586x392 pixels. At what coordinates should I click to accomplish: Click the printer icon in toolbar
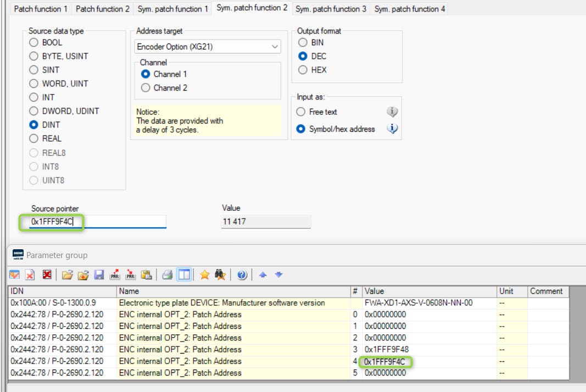[167, 275]
